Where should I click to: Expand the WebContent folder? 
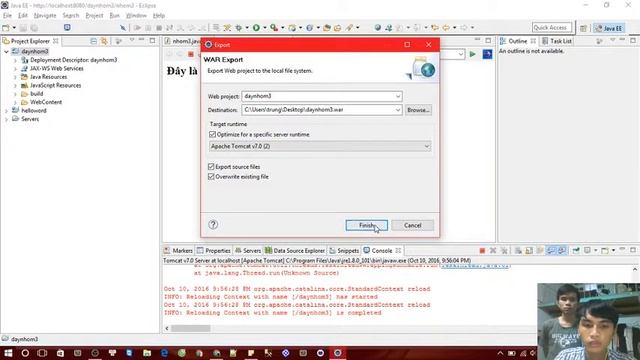pos(15,102)
